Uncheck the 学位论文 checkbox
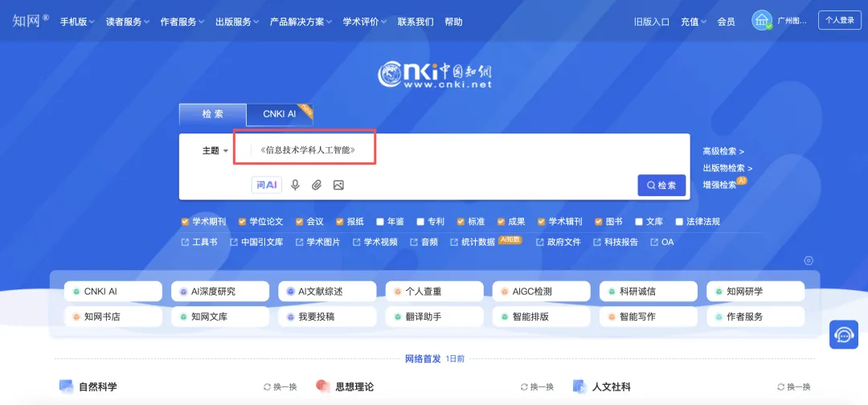This screenshot has height=405, width=868. [x=243, y=222]
